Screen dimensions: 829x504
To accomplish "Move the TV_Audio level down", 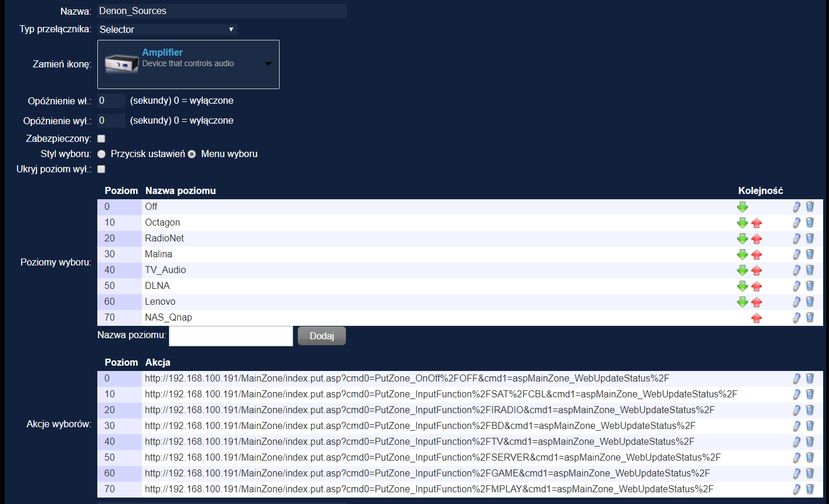I will [742, 270].
